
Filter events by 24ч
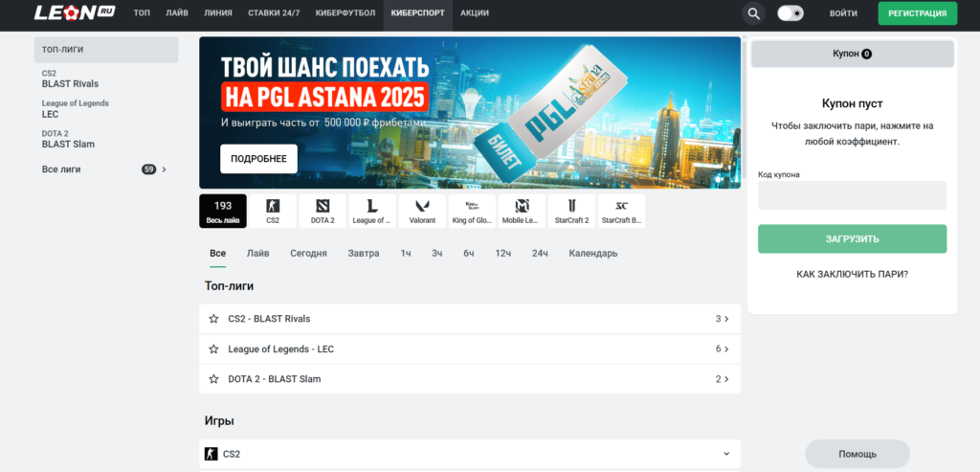[x=540, y=253]
